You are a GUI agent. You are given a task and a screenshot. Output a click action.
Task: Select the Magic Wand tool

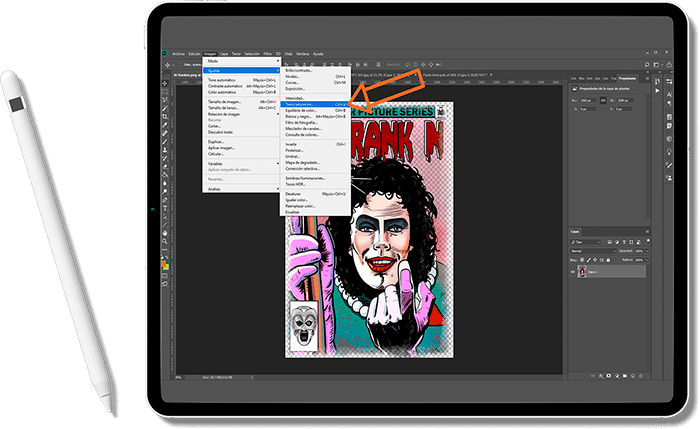click(x=165, y=108)
